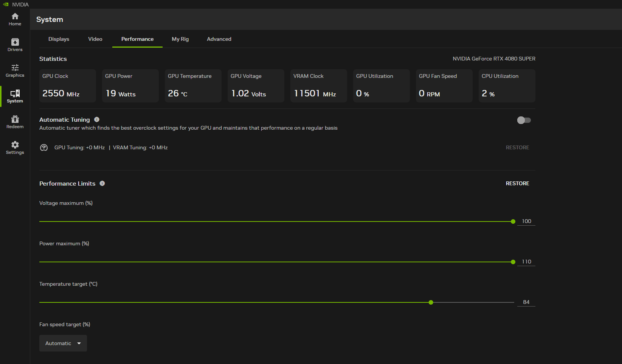
Task: Click the Statistics heading
Action: pyautogui.click(x=53, y=59)
